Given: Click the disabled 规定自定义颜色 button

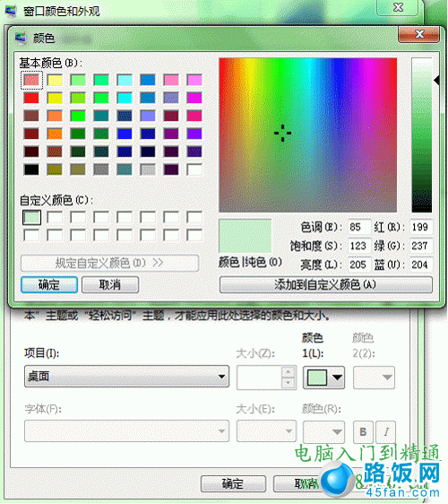Looking at the screenshot, I should 110,264.
